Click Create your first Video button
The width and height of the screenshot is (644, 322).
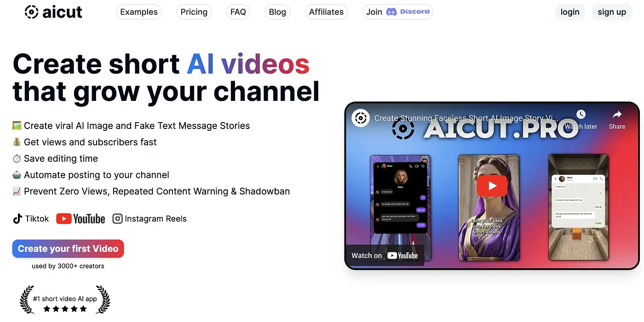68,249
